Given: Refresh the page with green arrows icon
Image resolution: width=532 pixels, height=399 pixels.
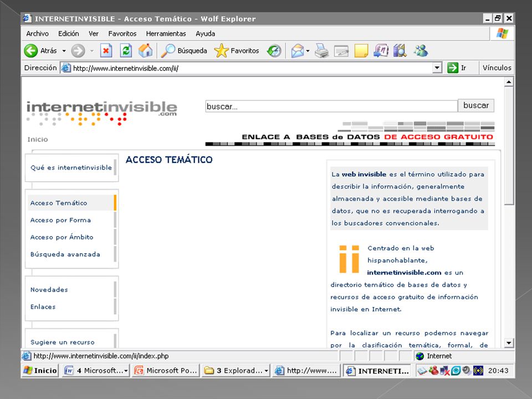Looking at the screenshot, I should (126, 51).
